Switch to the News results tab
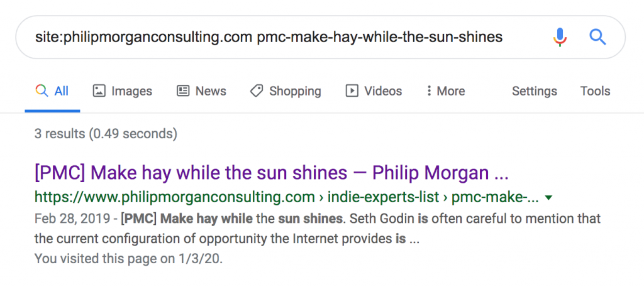The width and height of the screenshot is (644, 287). point(201,90)
